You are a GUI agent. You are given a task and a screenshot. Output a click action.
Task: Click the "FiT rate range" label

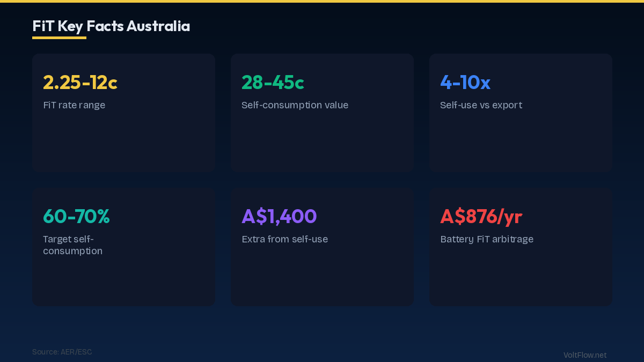point(74,105)
